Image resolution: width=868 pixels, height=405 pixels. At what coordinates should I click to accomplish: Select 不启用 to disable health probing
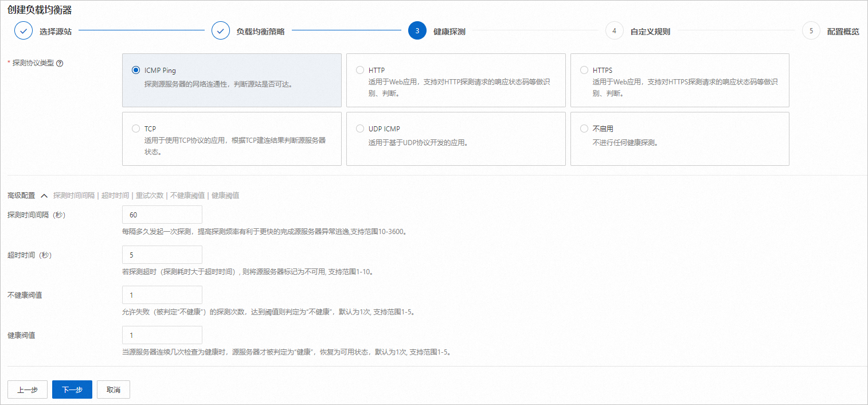point(584,128)
